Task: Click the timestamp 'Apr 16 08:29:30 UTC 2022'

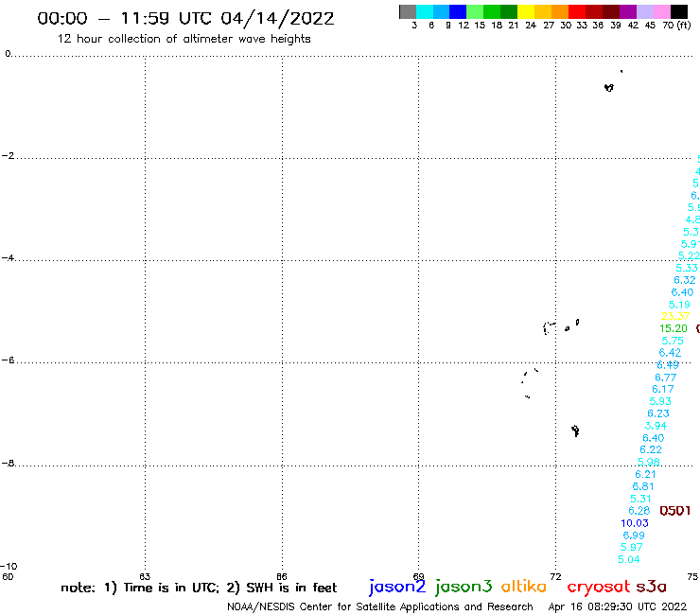Action: pyautogui.click(x=618, y=607)
